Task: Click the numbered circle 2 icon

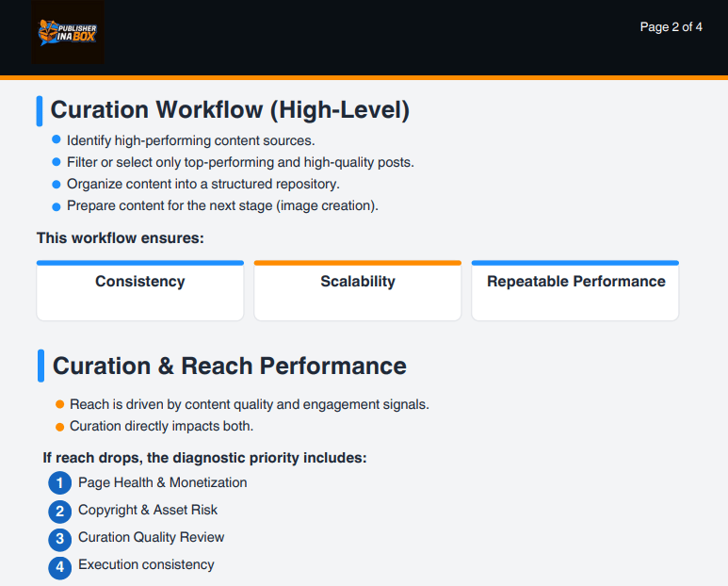Action: (59, 512)
